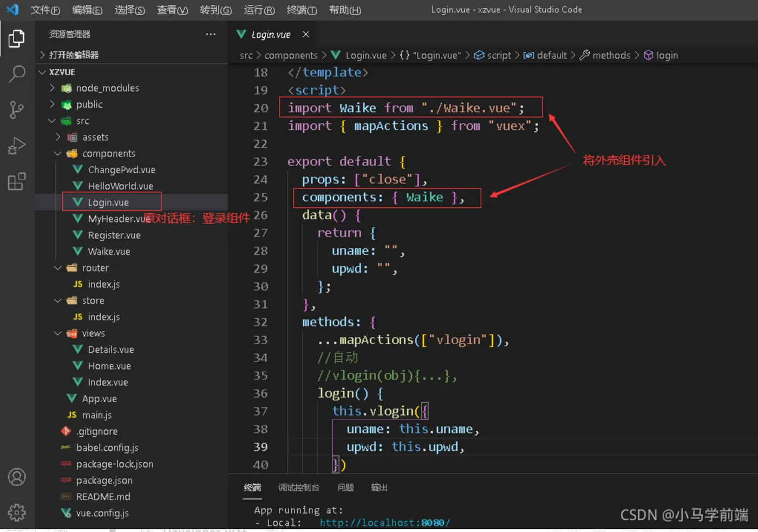
Task: Open index.js under the store folder
Action: pos(104,317)
